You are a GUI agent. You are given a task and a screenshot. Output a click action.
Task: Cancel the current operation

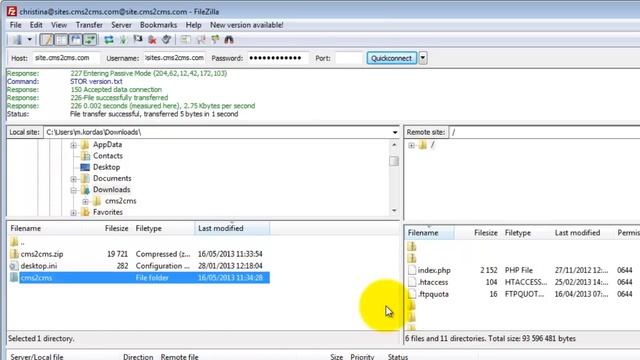(138, 40)
